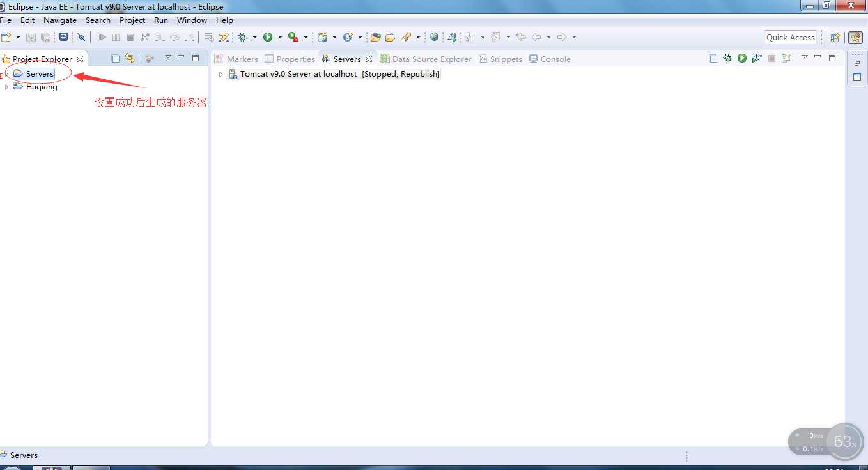
Task: Click the Open Type icon
Action: point(376,37)
